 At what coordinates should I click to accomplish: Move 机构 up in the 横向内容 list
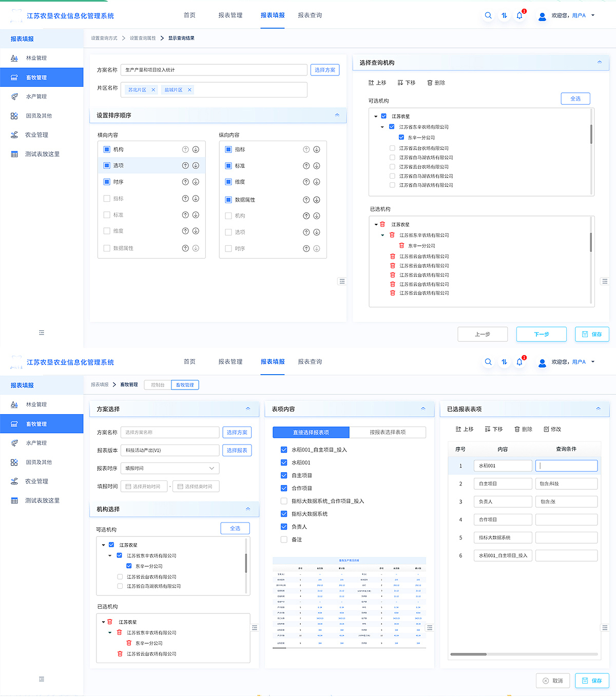coord(185,149)
